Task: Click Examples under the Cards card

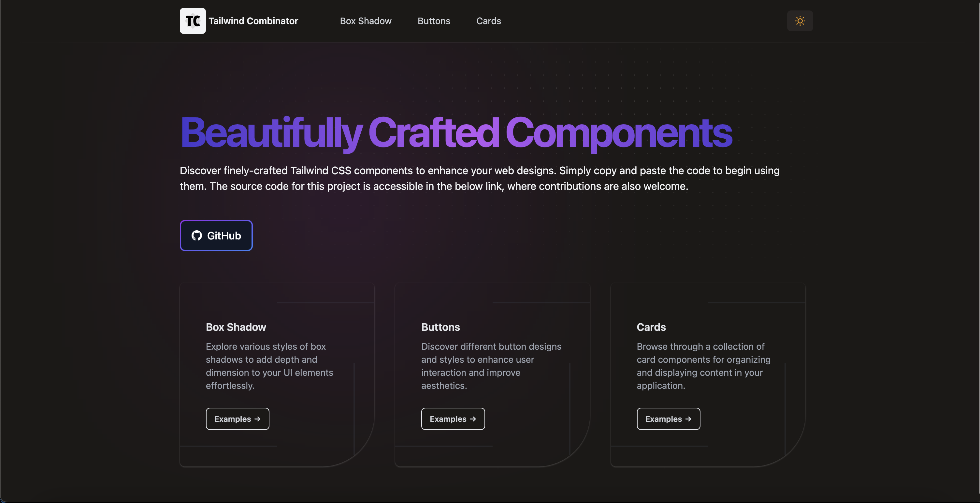Action: [x=668, y=419]
